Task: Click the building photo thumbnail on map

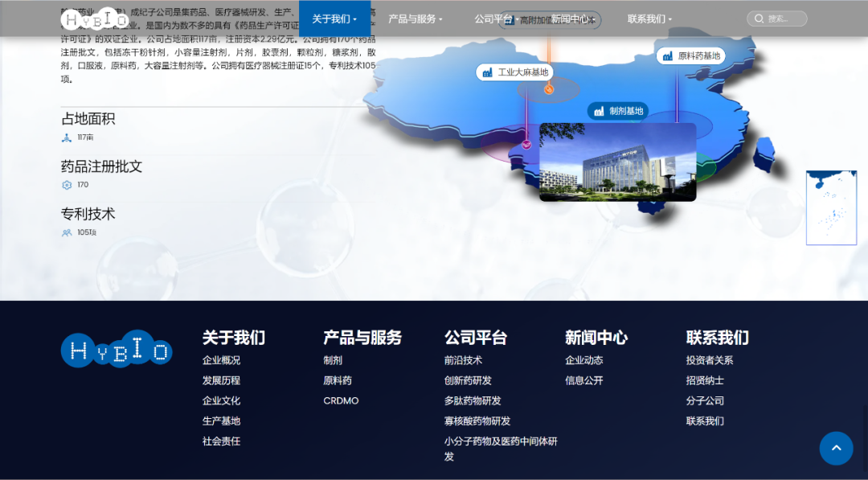Action: [x=618, y=162]
